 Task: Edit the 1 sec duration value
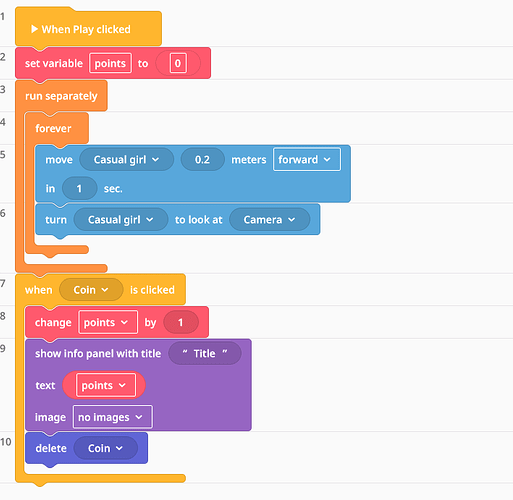click(79, 188)
